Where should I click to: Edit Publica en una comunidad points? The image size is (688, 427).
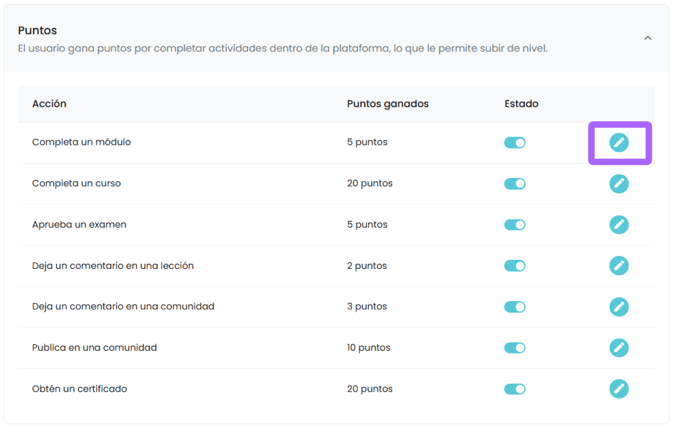(x=619, y=348)
